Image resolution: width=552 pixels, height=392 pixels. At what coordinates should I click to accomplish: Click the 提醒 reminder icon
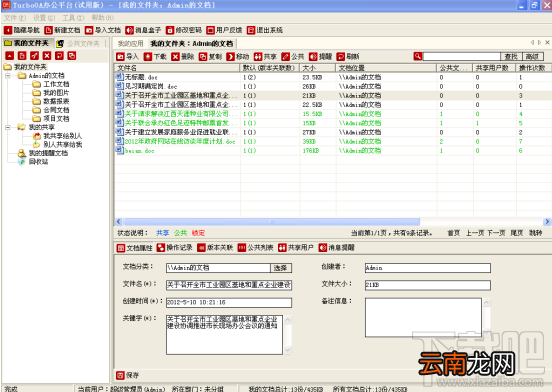[313, 57]
